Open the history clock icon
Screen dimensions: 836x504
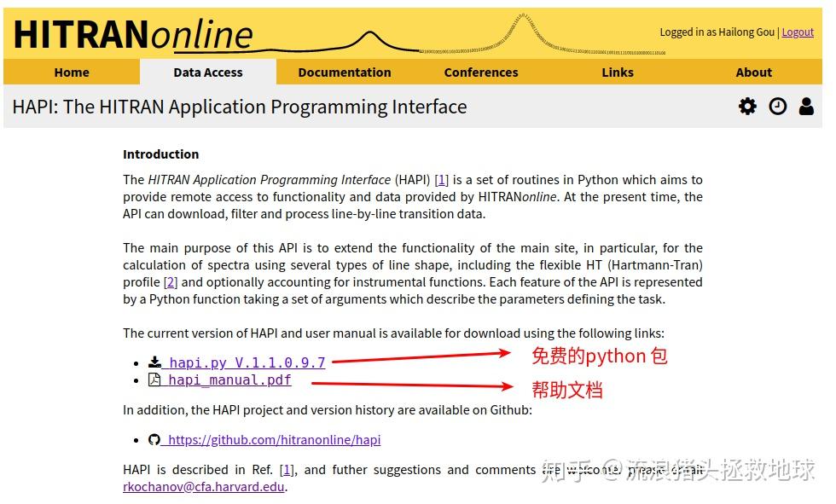(x=777, y=106)
